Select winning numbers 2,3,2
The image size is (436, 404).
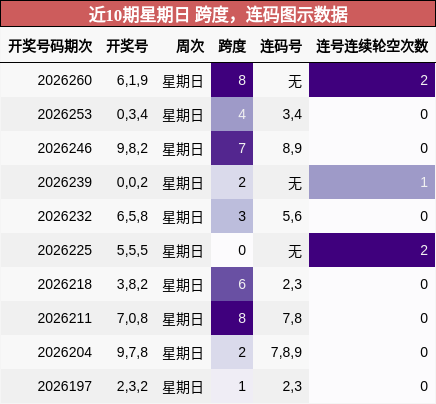[132, 386]
